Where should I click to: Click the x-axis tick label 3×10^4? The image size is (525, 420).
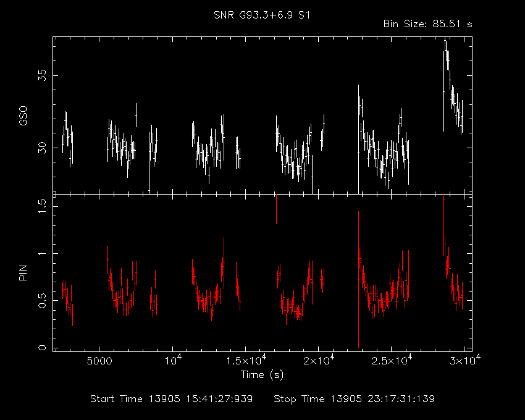(x=466, y=360)
